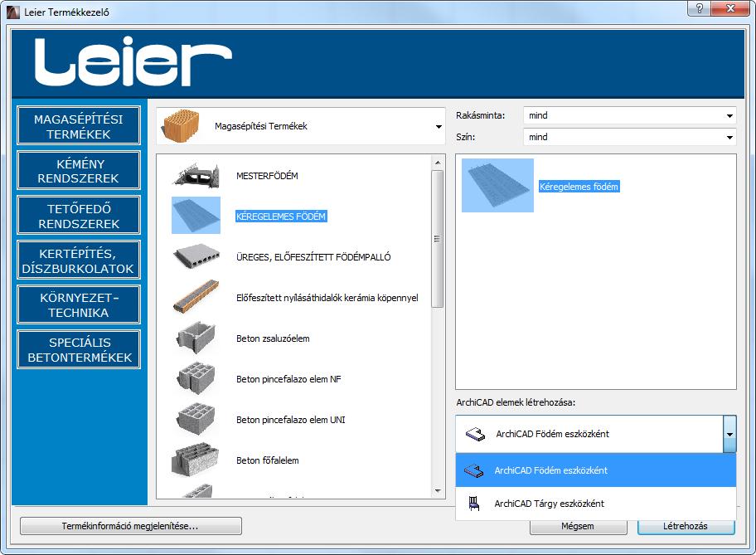Viewport: 756px width, 555px height.
Task: Click the Beton pincefalazo elem UNI icon
Action: (196, 419)
